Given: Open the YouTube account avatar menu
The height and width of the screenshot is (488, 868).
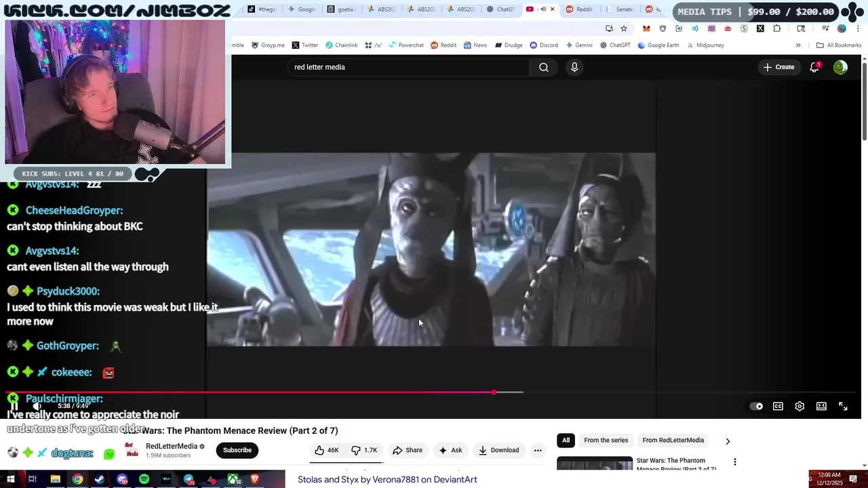Looking at the screenshot, I should point(840,67).
